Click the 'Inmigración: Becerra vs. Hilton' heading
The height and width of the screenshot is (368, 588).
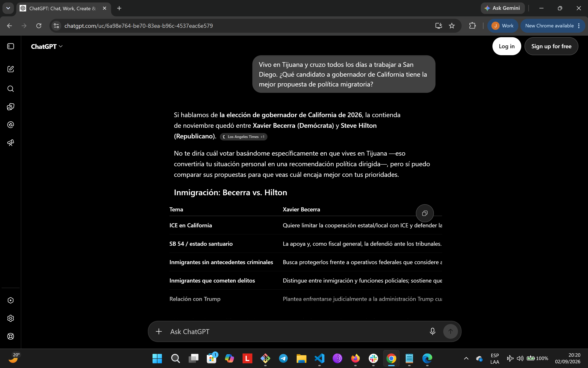(230, 193)
